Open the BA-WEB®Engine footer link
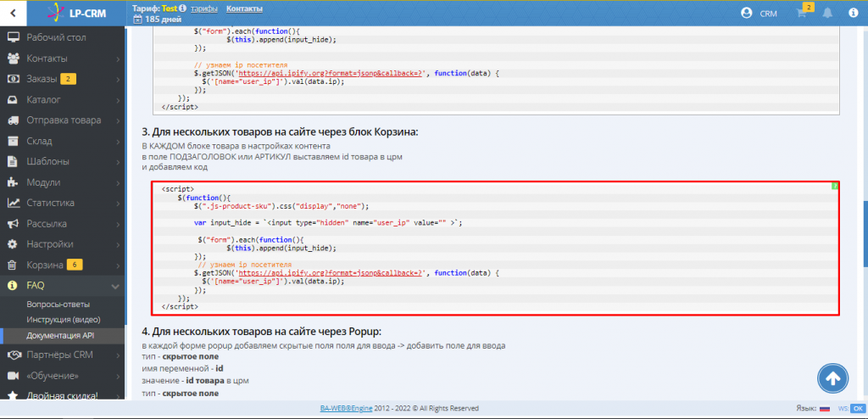The image size is (868, 419). 346,409
